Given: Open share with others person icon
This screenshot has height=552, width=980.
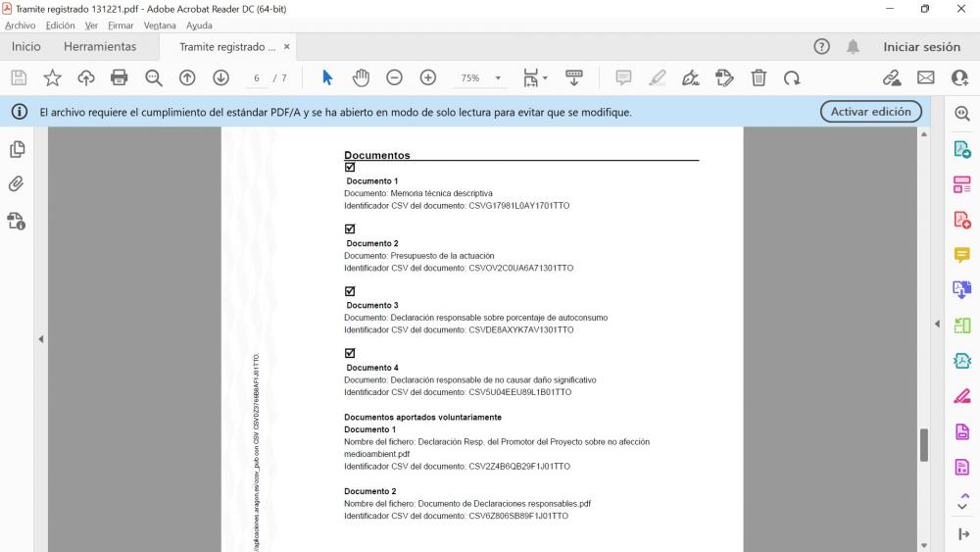Looking at the screenshot, I should (959, 77).
